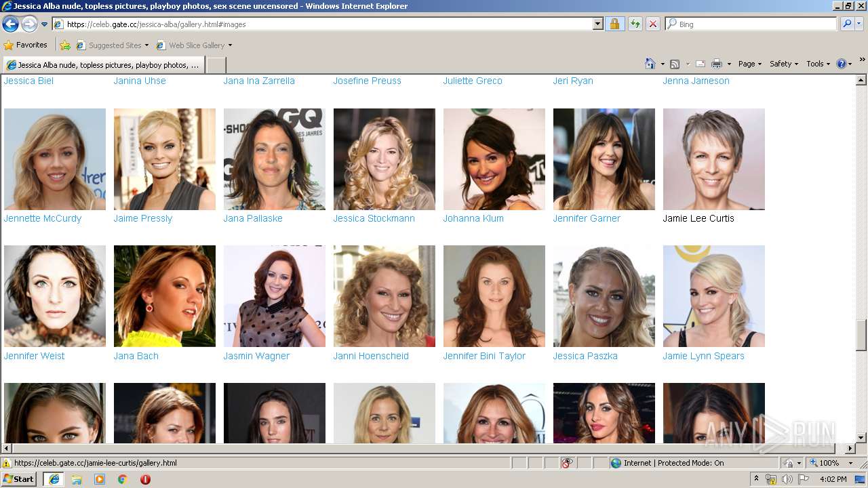Open the Jenna Jameson link

pyautogui.click(x=696, y=81)
